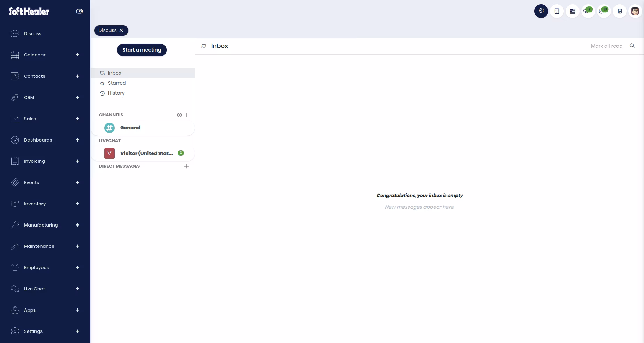644x343 pixels.
Task: Open the user avatar menu
Action: pyautogui.click(x=635, y=11)
